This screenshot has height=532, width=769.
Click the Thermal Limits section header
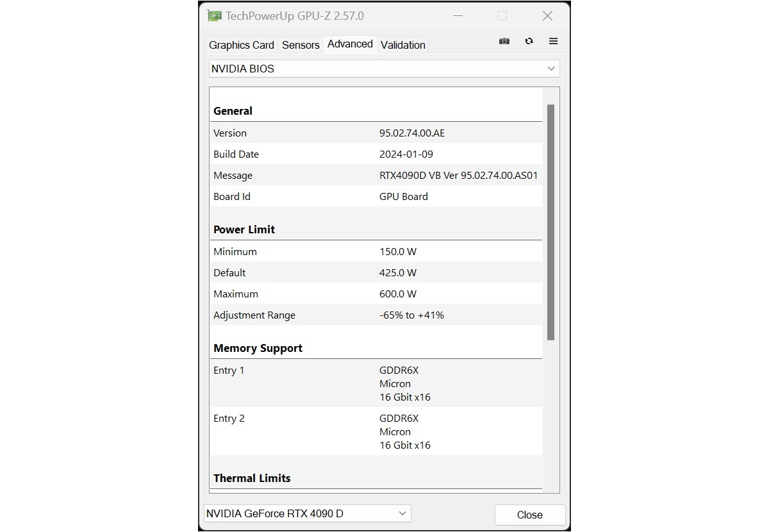point(252,478)
